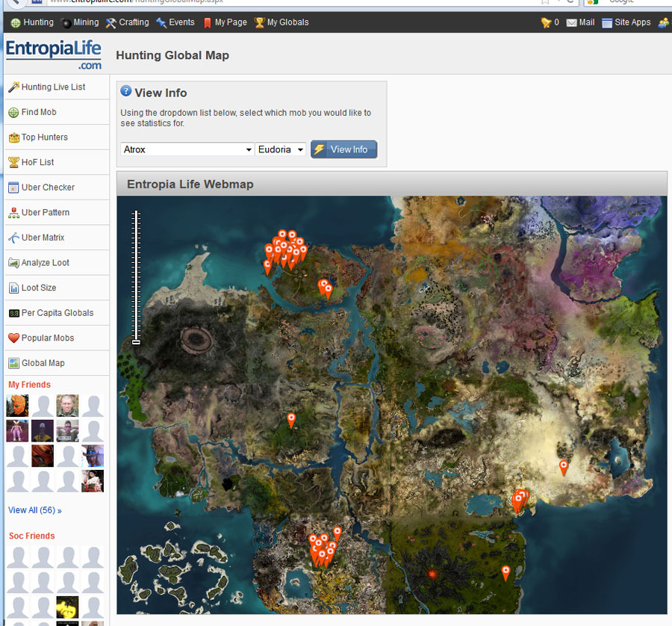Click the View Info button
Viewport: 672px width, 626px height.
click(x=343, y=149)
